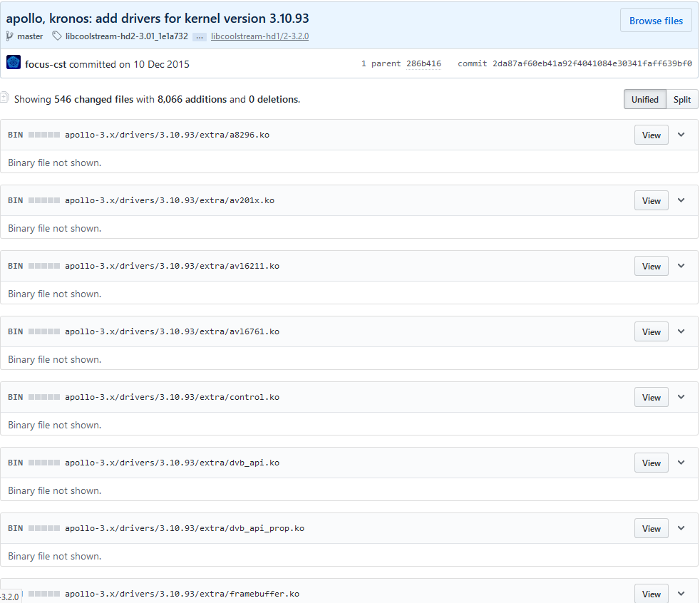The width and height of the screenshot is (700, 603).
Task: Open parent commit 286b416
Action: click(423, 64)
